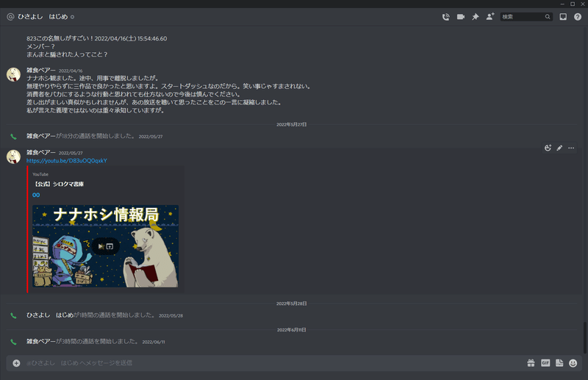The height and width of the screenshot is (380, 588).
Task: Open more message options
Action: tap(571, 148)
